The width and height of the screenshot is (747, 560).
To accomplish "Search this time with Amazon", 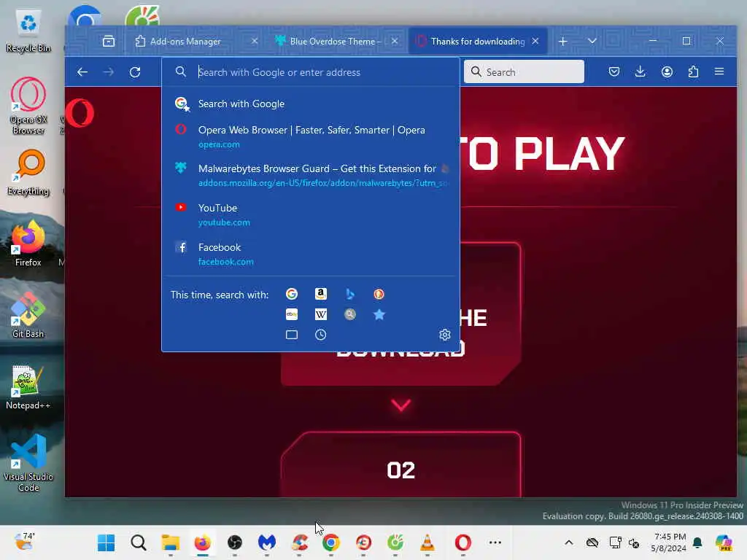I will coord(321,295).
